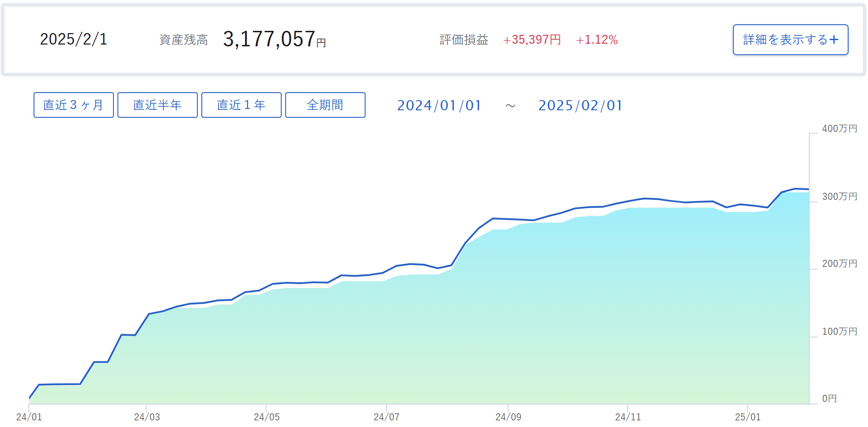Screen dimensions: 868x427
Task: Click the 100万円 axis label
Action: click(840, 331)
